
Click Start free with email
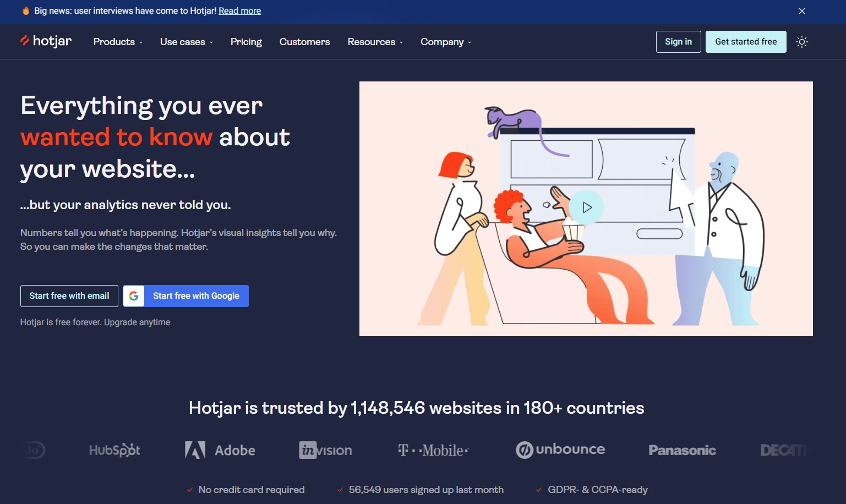click(x=69, y=296)
